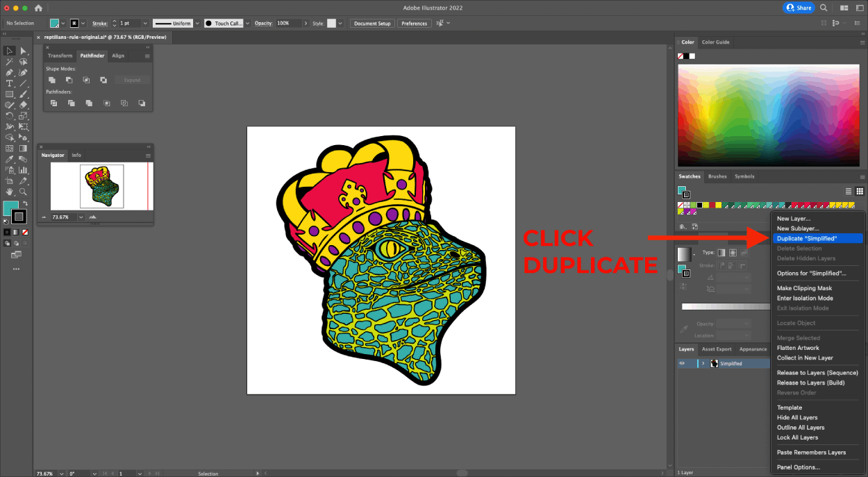Click the Document Setup button

click(x=372, y=23)
